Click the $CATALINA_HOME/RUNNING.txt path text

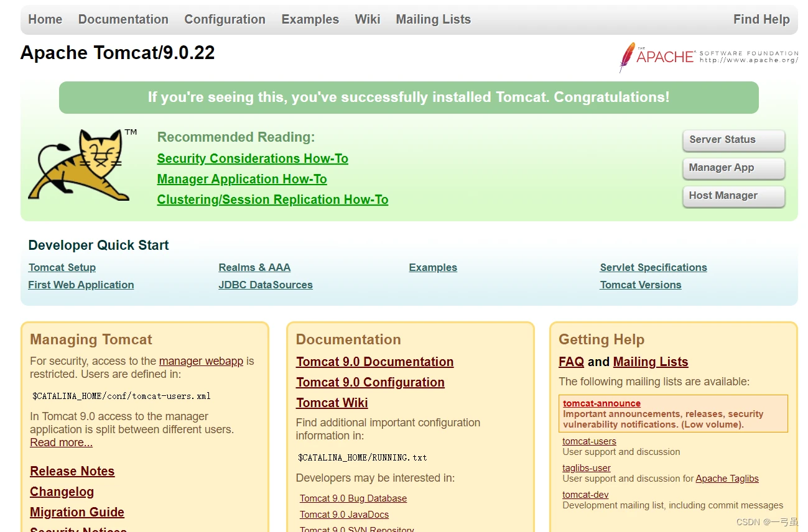click(362, 457)
